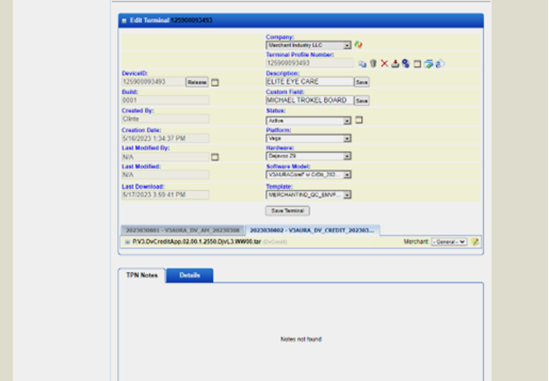This screenshot has width=549, height=381.
Task: Select the 2023030801 V3AURA_DV_AM tab
Action: click(x=182, y=230)
